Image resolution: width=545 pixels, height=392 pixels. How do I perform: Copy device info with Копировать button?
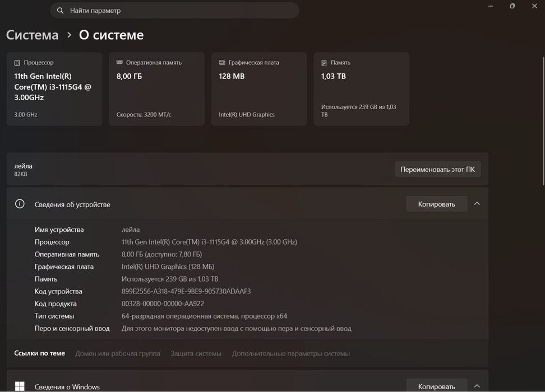437,204
